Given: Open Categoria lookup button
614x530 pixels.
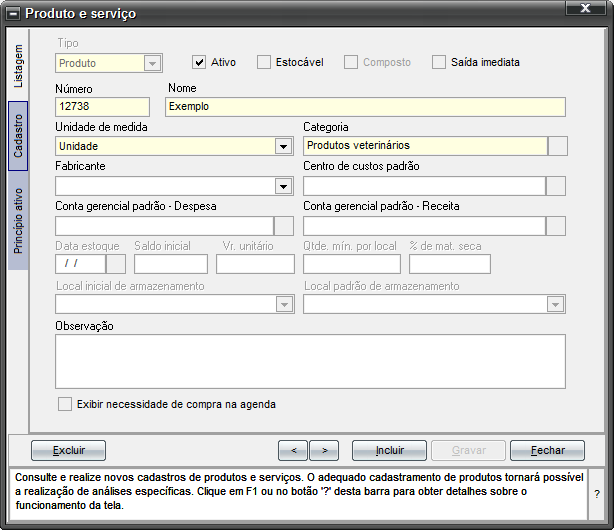Looking at the screenshot, I should click(x=558, y=146).
